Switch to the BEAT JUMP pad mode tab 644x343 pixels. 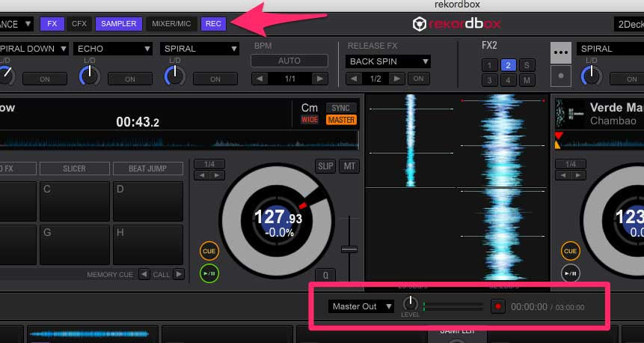tap(148, 169)
